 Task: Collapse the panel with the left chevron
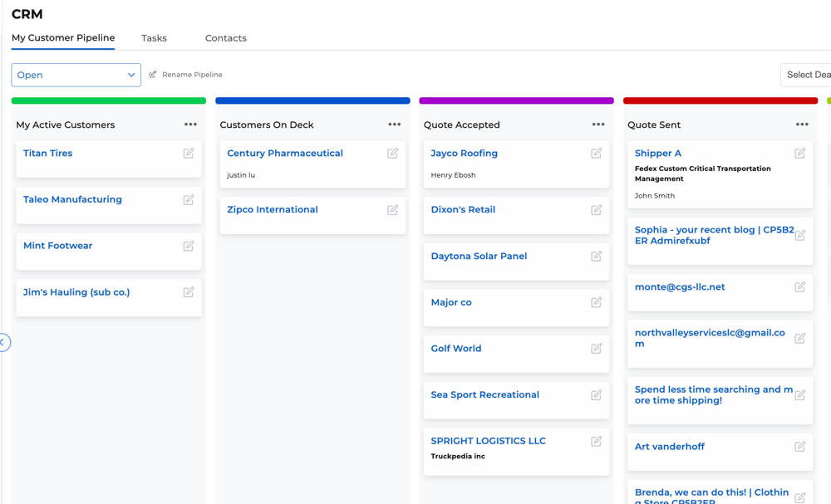(x=3, y=342)
